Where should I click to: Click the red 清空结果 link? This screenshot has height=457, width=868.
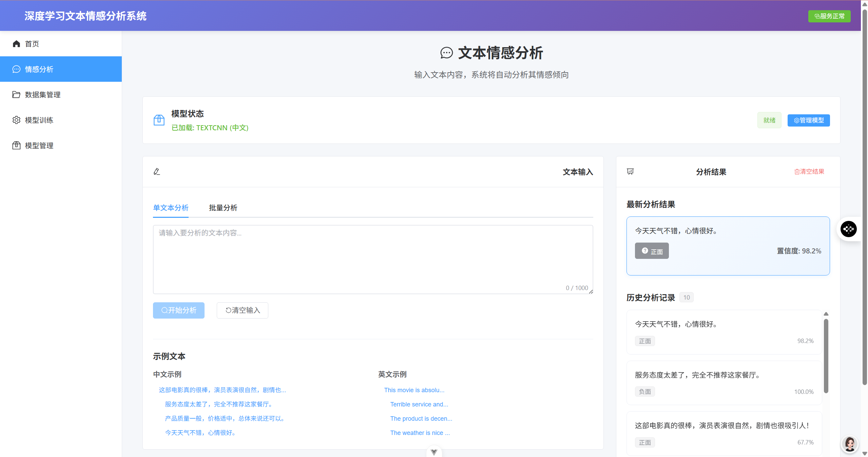(x=809, y=172)
